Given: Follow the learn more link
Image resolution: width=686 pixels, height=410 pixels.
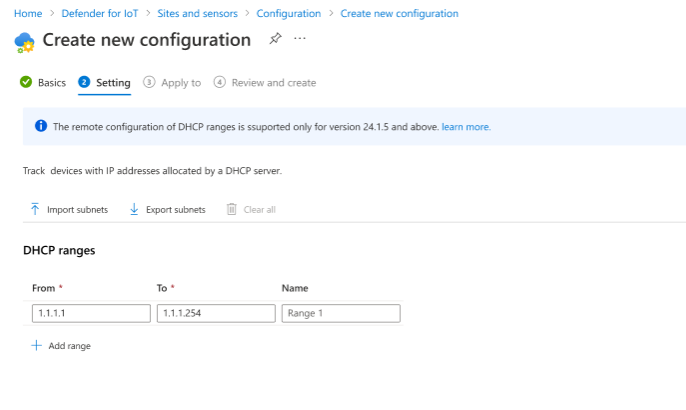Looking at the screenshot, I should tap(466, 127).
